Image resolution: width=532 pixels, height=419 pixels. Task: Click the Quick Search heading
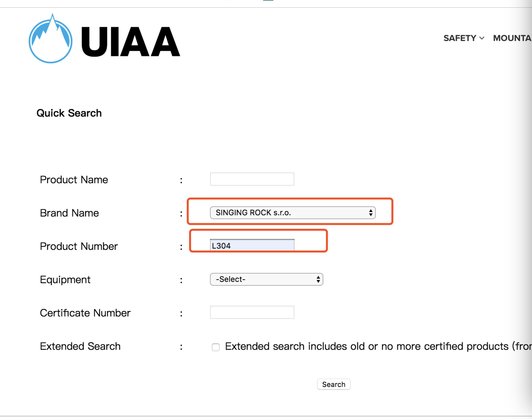pyautogui.click(x=69, y=113)
